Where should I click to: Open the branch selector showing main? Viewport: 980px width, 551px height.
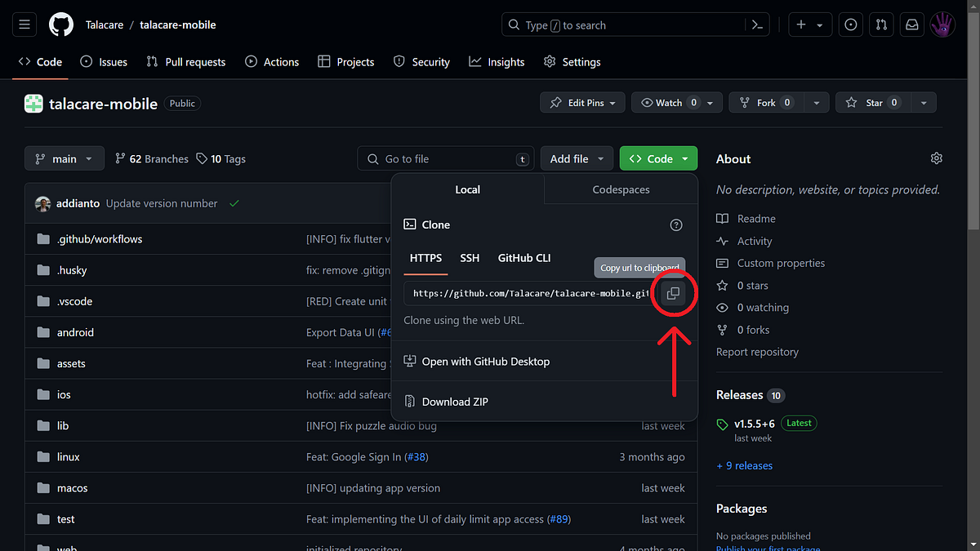[64, 158]
